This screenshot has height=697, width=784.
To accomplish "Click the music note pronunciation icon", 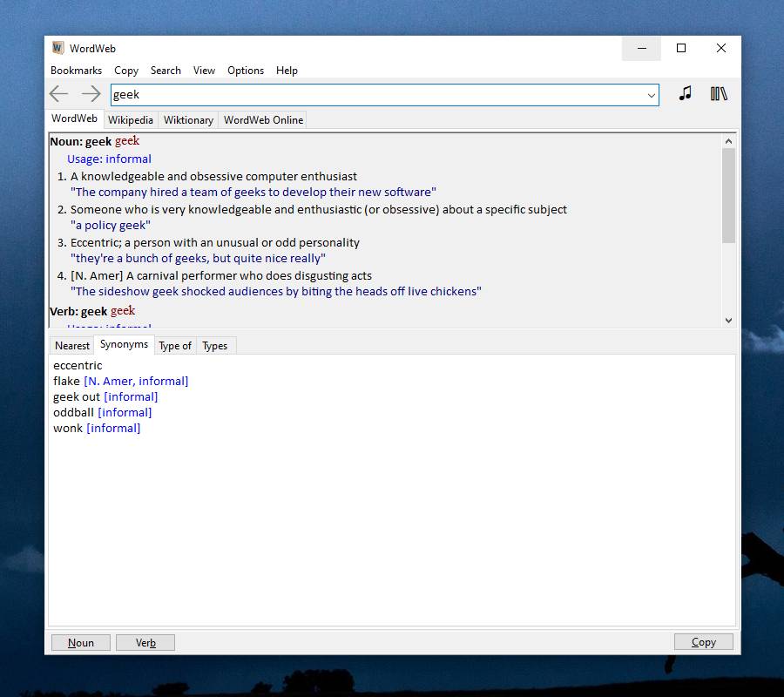I will (x=686, y=94).
